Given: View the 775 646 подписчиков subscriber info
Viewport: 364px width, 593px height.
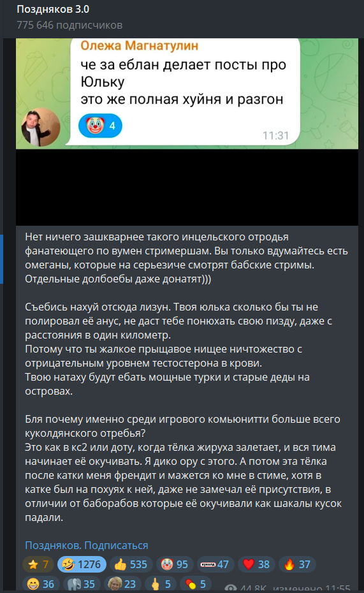Looking at the screenshot, I should click(69, 25).
